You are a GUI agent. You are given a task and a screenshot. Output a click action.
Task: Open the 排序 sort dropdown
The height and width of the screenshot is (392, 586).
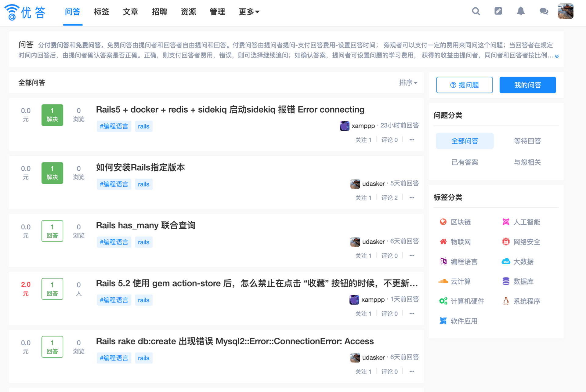tap(408, 83)
